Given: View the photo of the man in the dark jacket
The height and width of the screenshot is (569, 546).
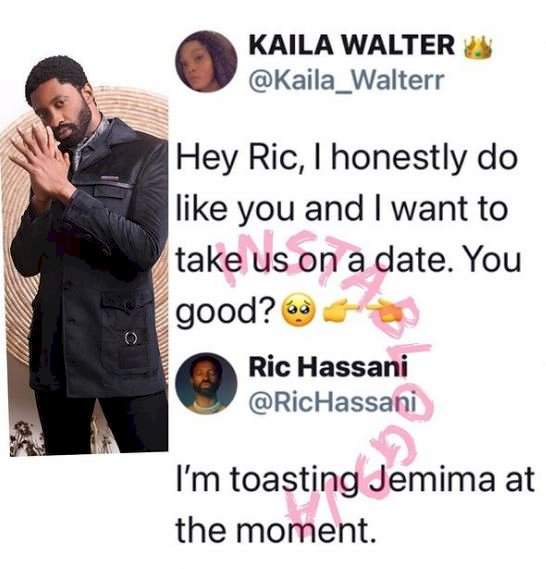Looking at the screenshot, I should [x=84, y=254].
